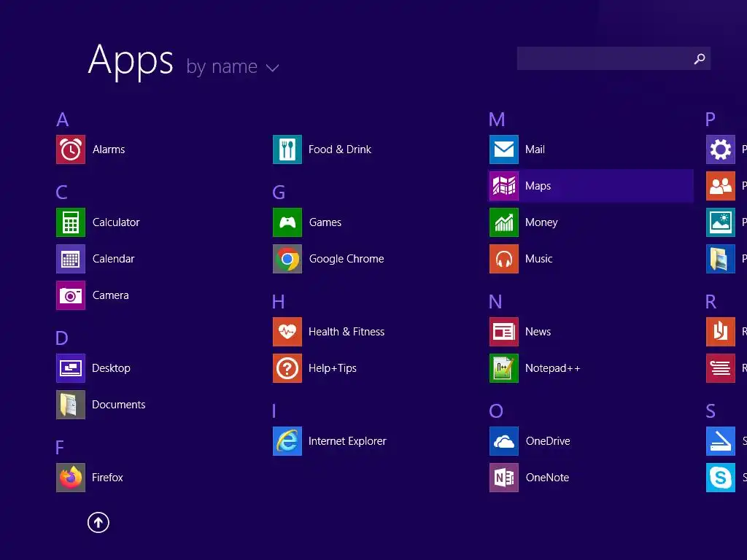The height and width of the screenshot is (560, 747).
Task: Click the "Alarms" label text
Action: [x=109, y=149]
